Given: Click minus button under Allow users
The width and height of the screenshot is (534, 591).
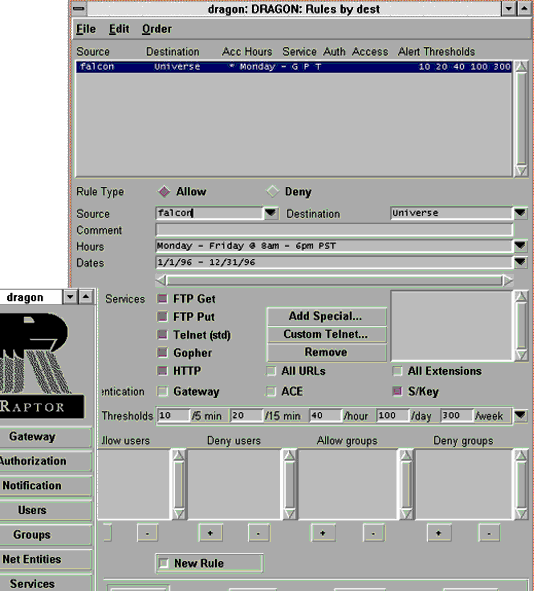Looking at the screenshot, I should click(147, 533).
